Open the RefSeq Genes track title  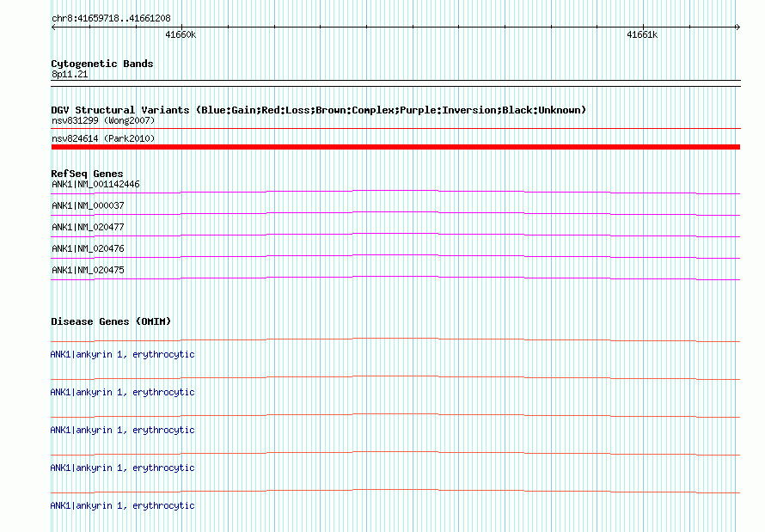click(88, 174)
